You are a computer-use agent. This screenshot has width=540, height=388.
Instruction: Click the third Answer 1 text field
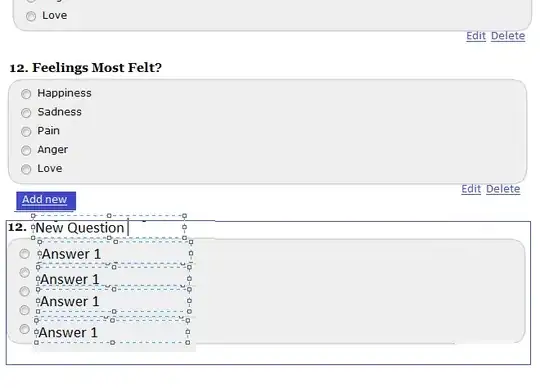coord(114,301)
